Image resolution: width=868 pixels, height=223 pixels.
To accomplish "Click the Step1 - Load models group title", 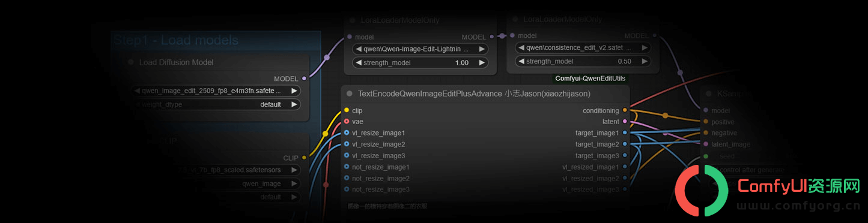I will [176, 40].
